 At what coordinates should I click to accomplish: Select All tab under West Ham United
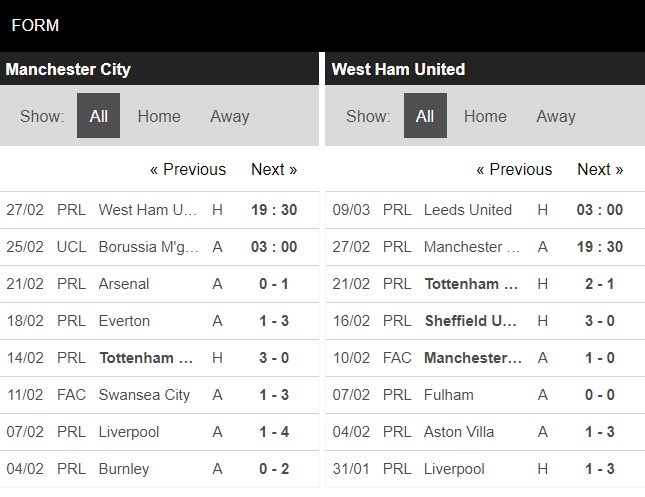point(425,116)
